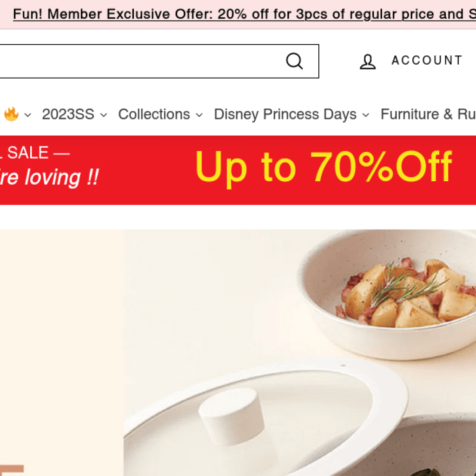Open the 2023SS menu item
476x476 pixels.
68,114
